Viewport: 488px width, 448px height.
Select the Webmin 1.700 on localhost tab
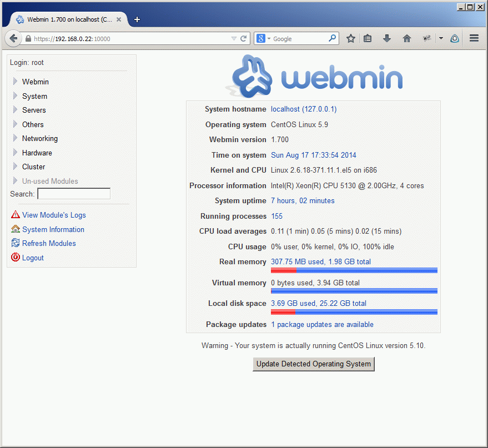pyautogui.click(x=69, y=19)
